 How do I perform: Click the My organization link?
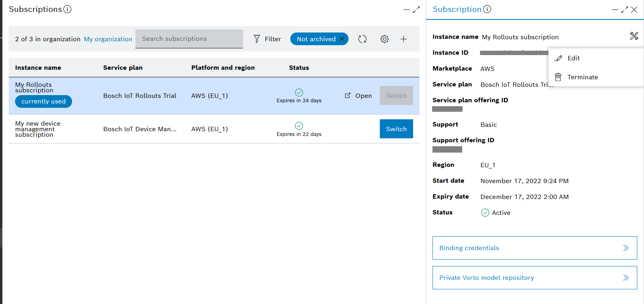point(108,39)
